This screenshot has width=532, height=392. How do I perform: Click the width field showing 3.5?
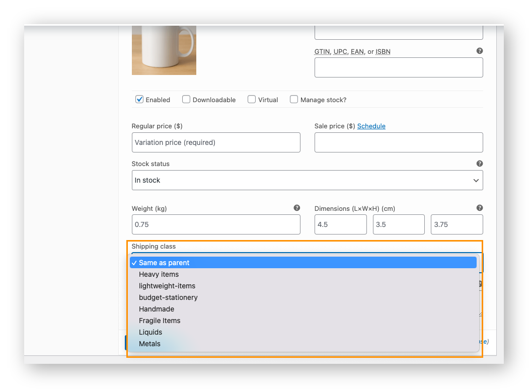pyautogui.click(x=399, y=224)
